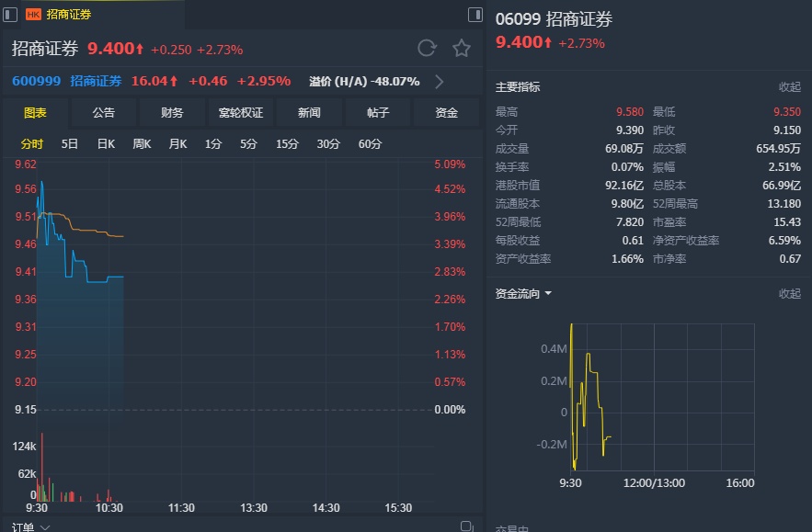Click the 昨收 value 9.150
Screen dimensions: 812x532
pyautogui.click(x=787, y=130)
